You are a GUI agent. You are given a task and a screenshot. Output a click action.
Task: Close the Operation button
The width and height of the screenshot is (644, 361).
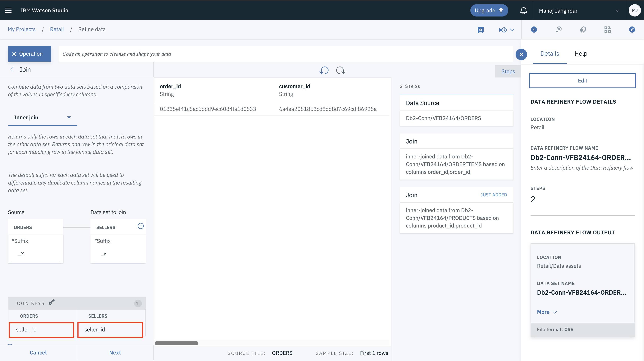(x=30, y=54)
